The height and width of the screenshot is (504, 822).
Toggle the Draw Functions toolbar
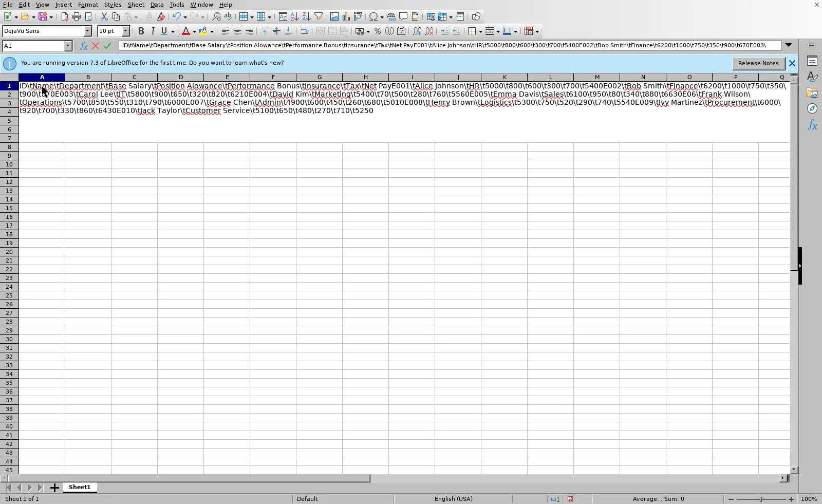point(476,16)
